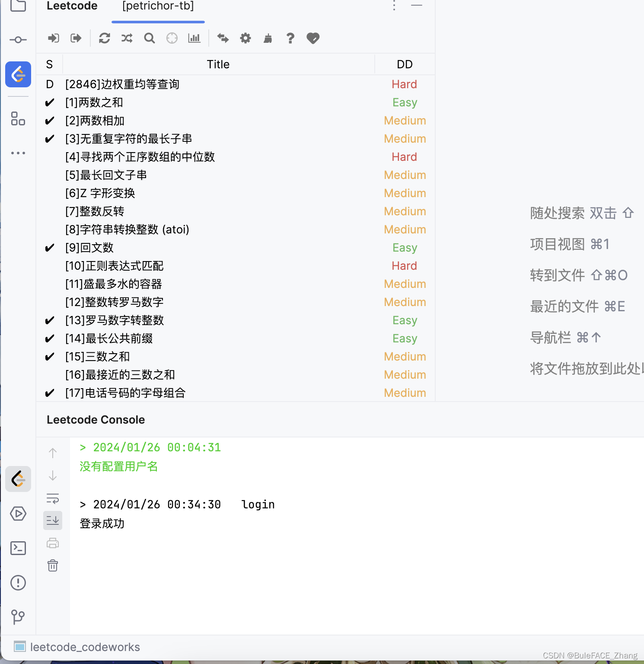This screenshot has width=644, height=664.
Task: Open the Git tool window icon
Action: [18, 616]
